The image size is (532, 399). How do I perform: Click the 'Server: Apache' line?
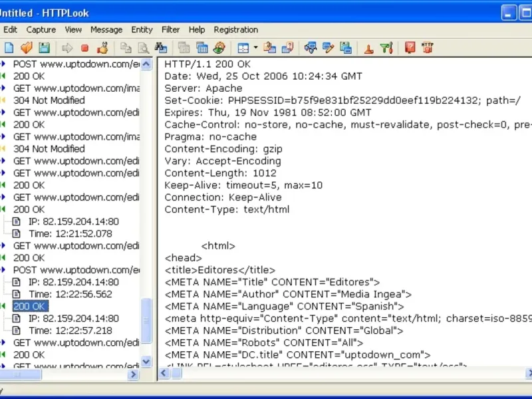click(x=203, y=88)
